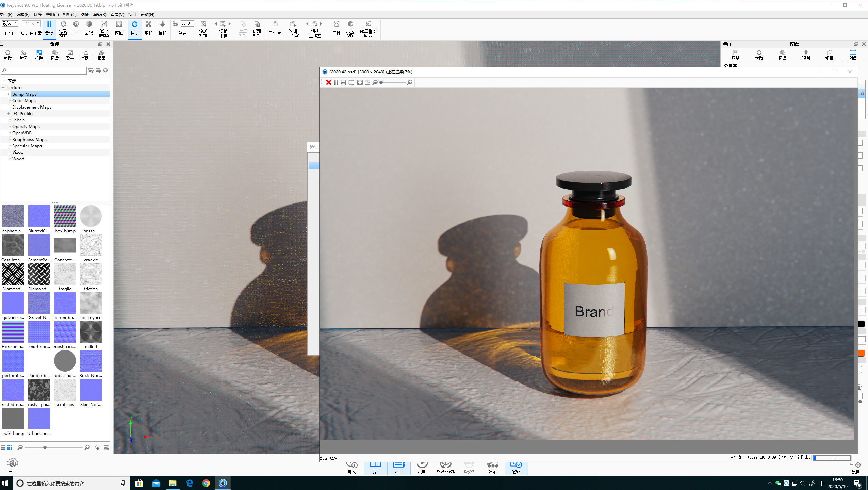Pause the realtime rendering in the toolbar

pyautogui.click(x=50, y=29)
